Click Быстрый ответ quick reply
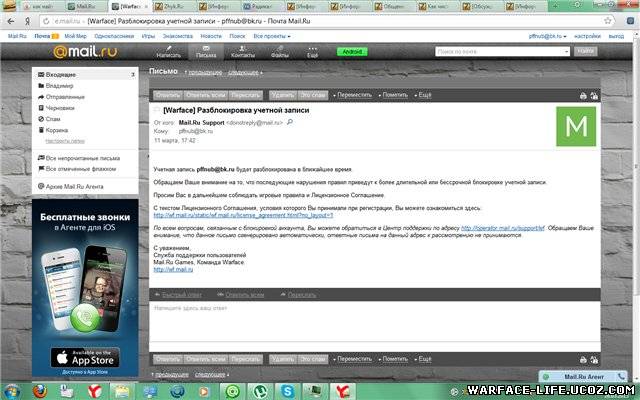Image resolution: width=640 pixels, height=400 pixels. pyautogui.click(x=178, y=294)
